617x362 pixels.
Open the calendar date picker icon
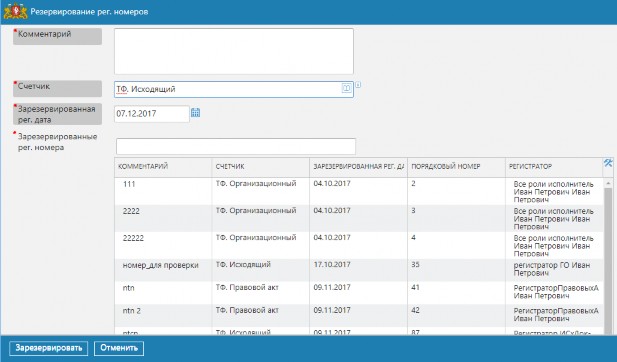[196, 113]
